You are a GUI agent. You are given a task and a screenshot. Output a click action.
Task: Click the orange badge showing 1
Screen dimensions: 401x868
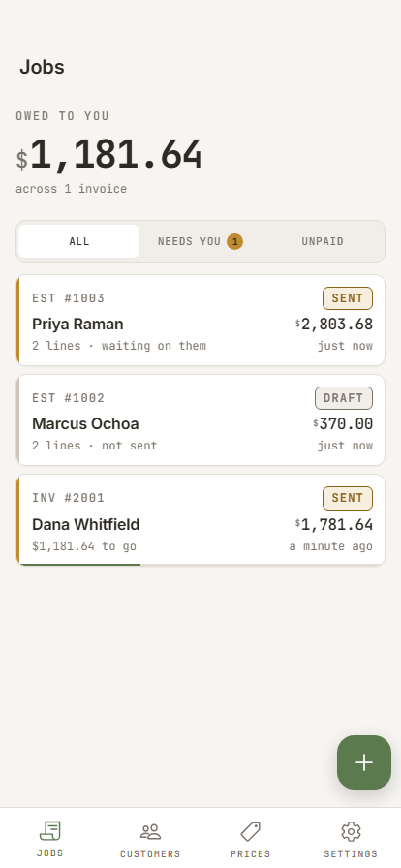234,241
